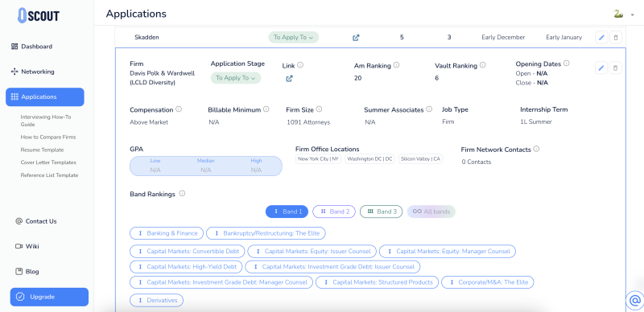Click the Derivatives ranking chip
The image size is (644, 312).
click(156, 300)
